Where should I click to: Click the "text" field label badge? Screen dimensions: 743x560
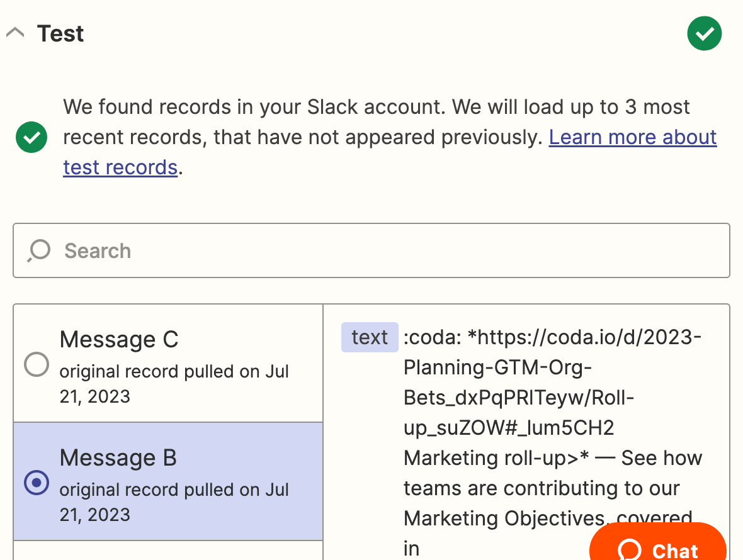(370, 337)
